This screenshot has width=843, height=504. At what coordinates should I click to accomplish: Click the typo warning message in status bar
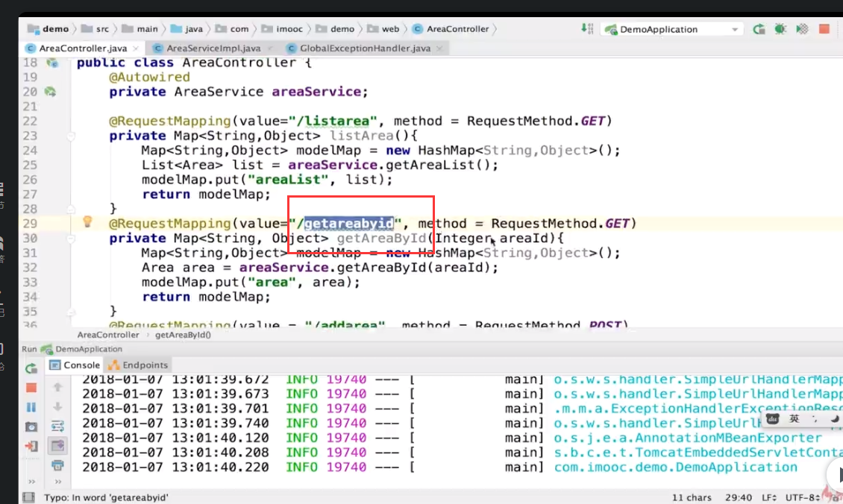coord(106,497)
